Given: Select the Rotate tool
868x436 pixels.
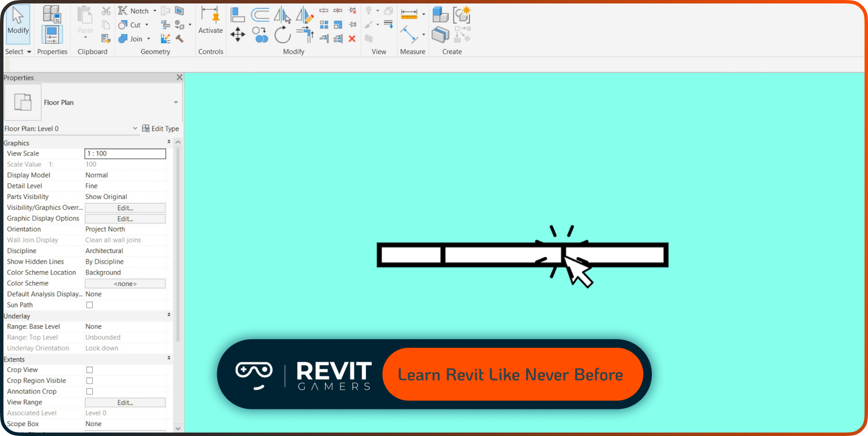Looking at the screenshot, I should click(283, 35).
